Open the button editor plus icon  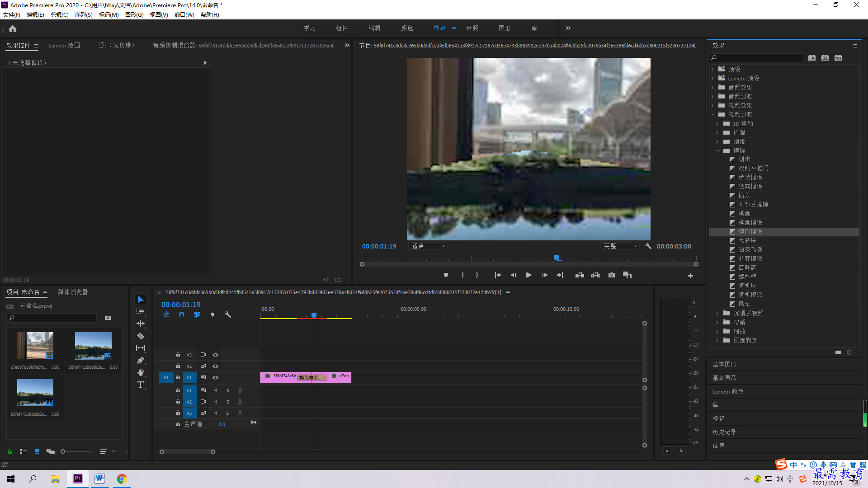[690, 276]
